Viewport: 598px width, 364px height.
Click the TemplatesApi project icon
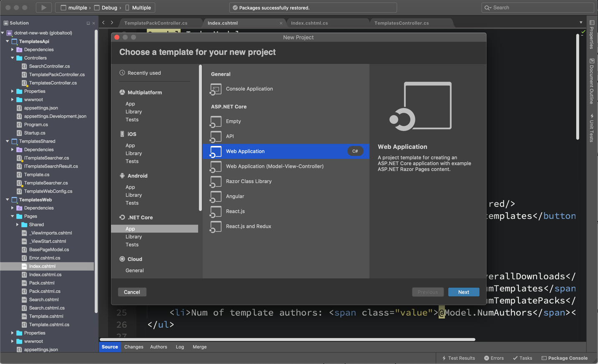[x=14, y=41]
